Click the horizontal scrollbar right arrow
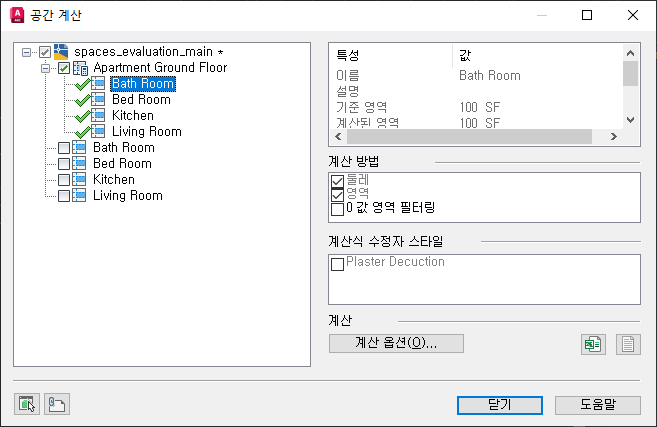Screen dimensions: 657x427 click(x=613, y=137)
